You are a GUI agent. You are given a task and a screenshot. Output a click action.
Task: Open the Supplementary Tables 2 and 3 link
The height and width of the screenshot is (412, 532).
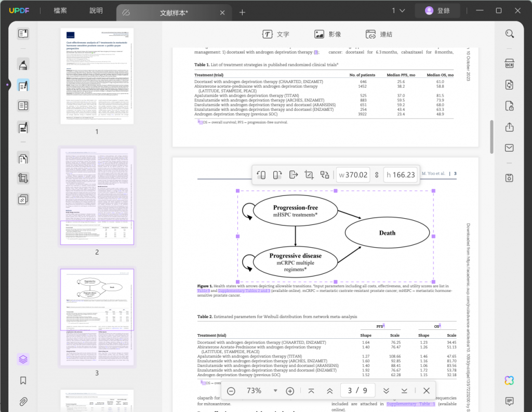click(244, 291)
